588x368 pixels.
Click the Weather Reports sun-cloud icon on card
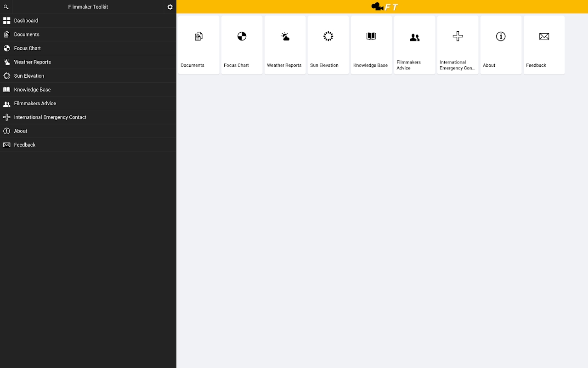tap(285, 36)
